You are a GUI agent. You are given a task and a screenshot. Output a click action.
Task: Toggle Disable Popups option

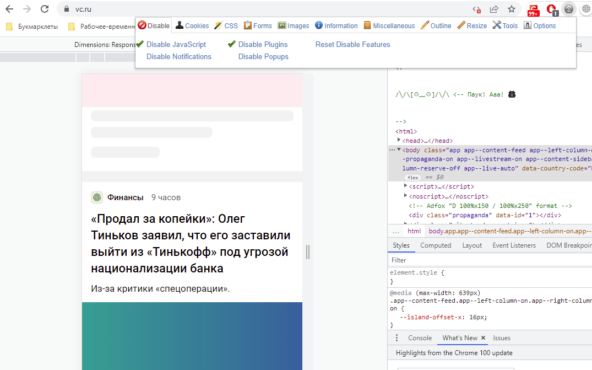(x=263, y=57)
